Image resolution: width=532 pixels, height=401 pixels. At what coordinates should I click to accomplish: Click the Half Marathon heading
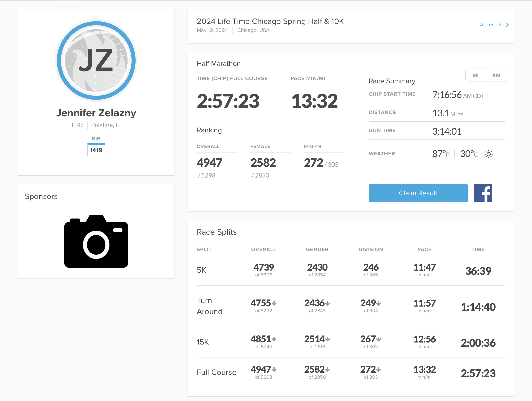click(x=219, y=63)
